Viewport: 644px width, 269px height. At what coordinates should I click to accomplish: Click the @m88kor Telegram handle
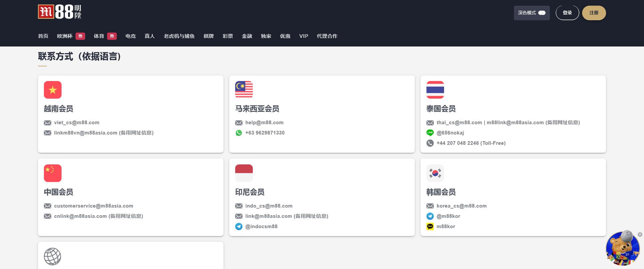pos(448,216)
